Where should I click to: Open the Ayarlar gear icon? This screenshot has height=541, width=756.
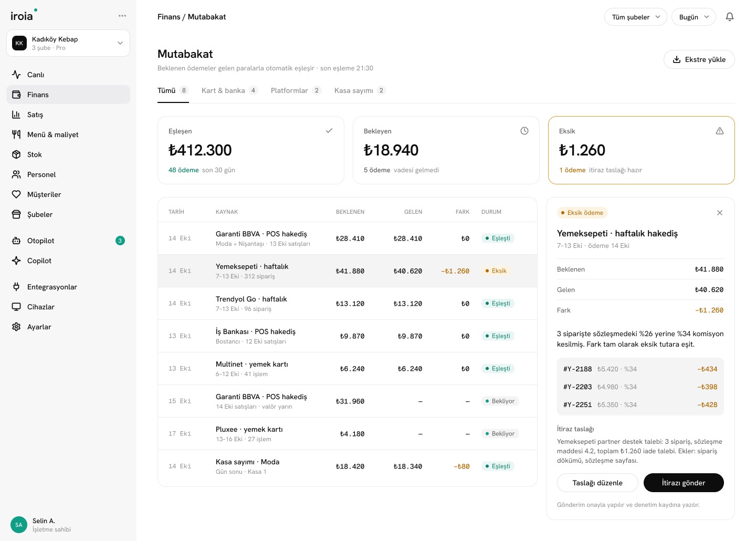tap(16, 327)
